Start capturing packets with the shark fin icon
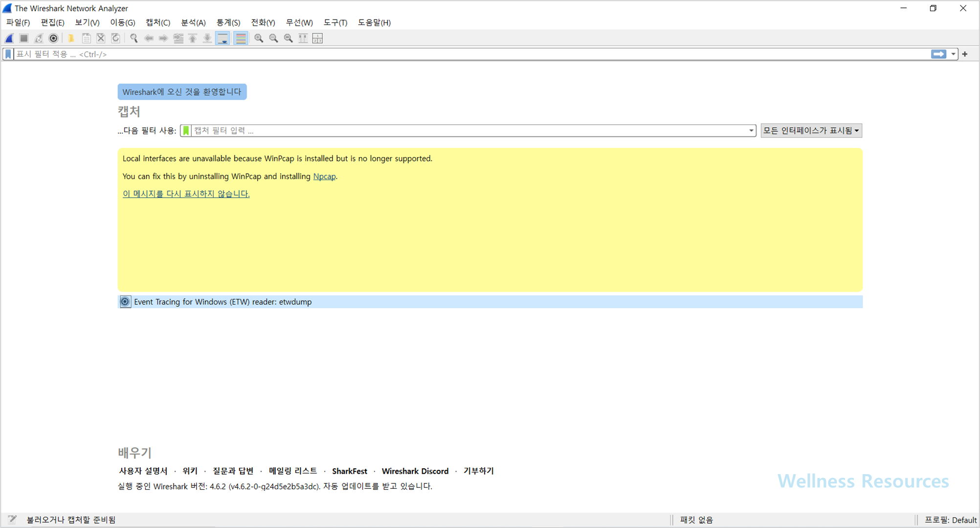980x528 pixels. 9,38
